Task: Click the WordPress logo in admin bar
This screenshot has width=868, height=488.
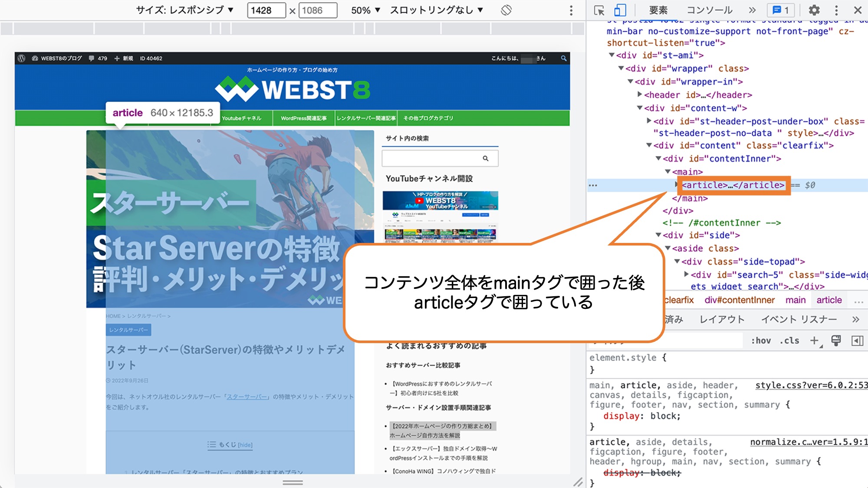Action: [22, 58]
